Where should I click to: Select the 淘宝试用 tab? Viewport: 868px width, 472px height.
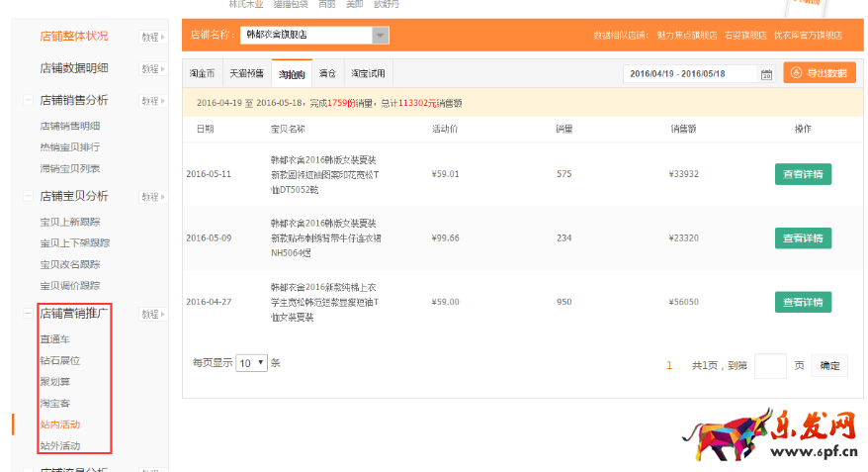[367, 74]
